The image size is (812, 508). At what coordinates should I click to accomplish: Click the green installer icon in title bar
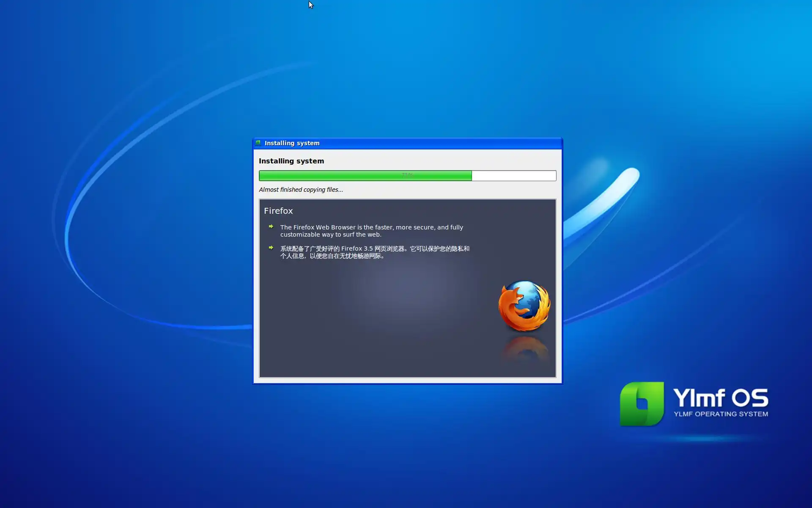click(258, 143)
